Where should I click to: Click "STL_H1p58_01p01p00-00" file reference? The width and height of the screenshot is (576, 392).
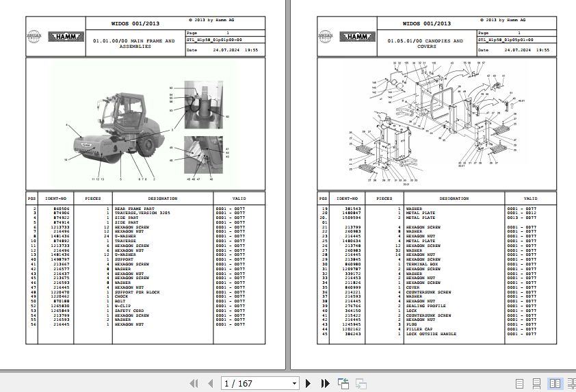coord(214,40)
